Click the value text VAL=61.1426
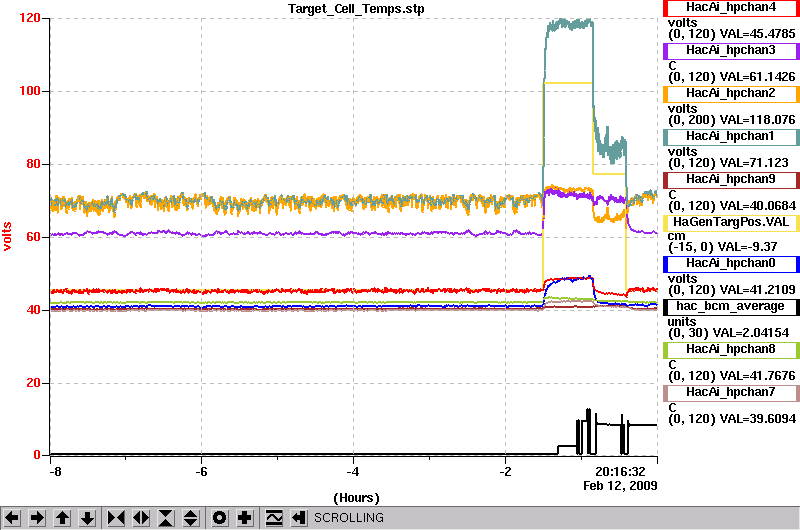The image size is (800, 530). click(757, 77)
